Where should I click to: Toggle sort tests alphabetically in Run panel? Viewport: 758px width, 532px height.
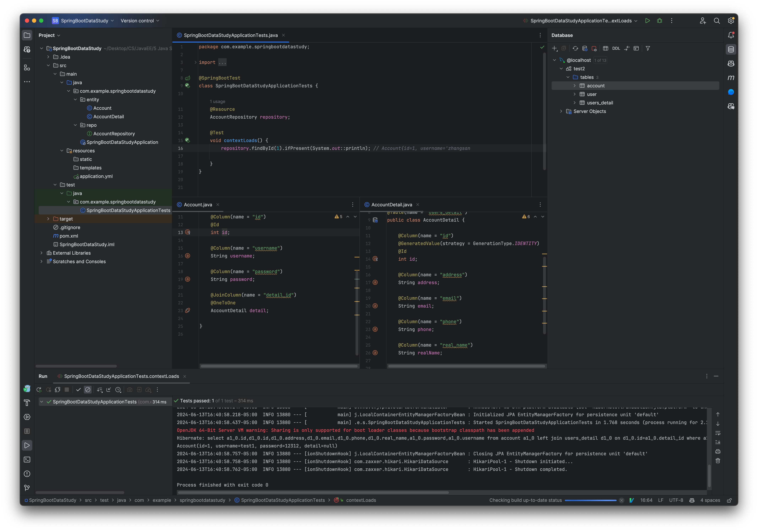[100, 390]
